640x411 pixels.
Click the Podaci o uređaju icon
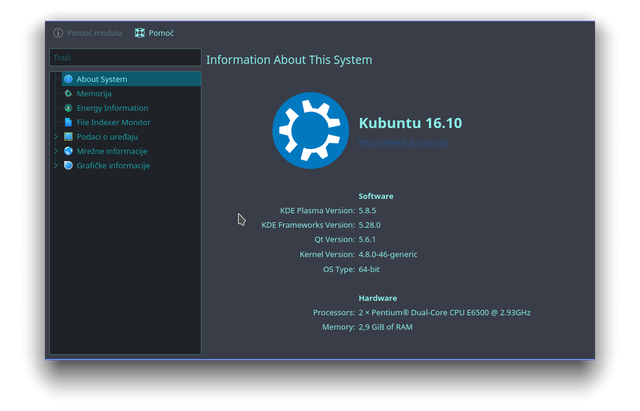(x=68, y=137)
